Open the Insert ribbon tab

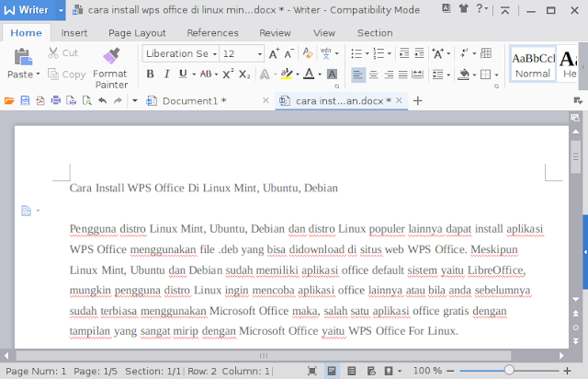pos(74,33)
